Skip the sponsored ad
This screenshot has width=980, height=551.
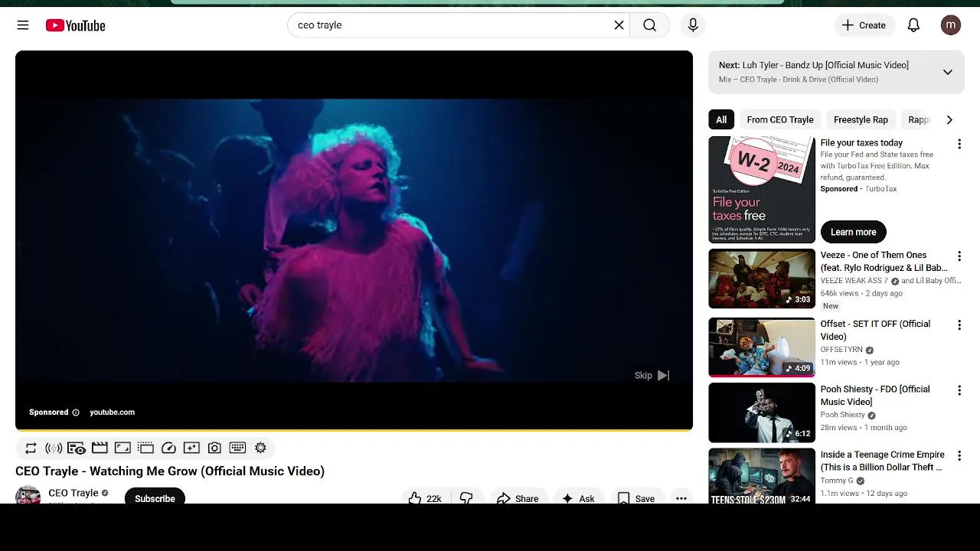click(652, 375)
